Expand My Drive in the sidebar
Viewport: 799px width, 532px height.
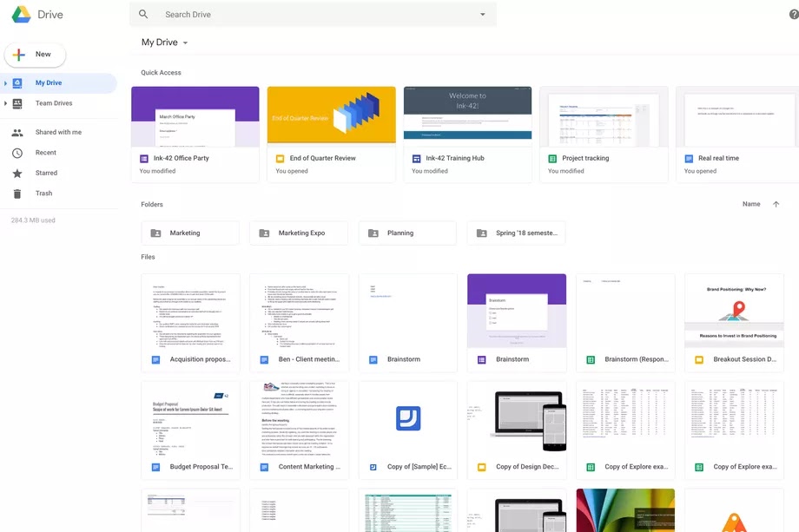pos(6,82)
